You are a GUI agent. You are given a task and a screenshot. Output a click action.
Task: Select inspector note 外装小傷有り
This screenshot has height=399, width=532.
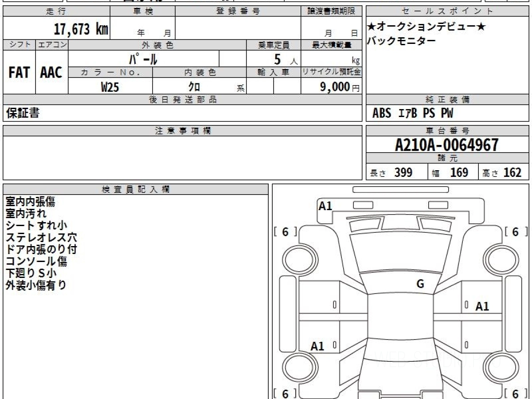coord(36,285)
